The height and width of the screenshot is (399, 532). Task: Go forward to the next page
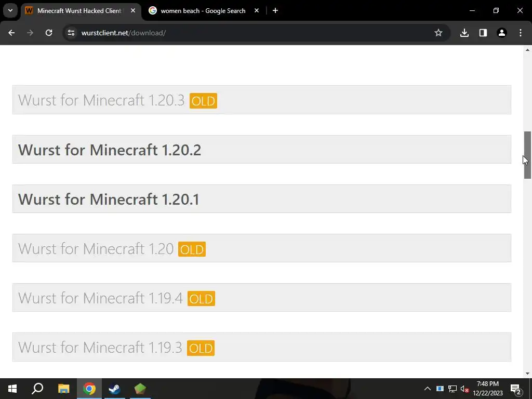[30, 33]
